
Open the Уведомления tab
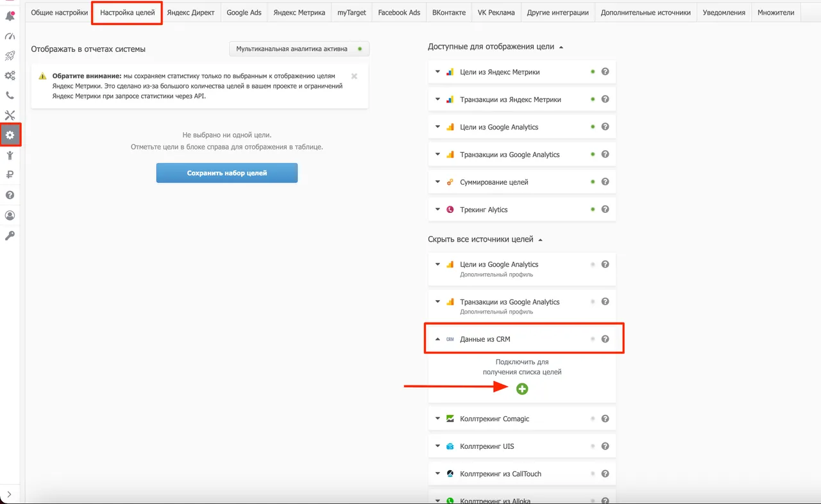coord(724,13)
